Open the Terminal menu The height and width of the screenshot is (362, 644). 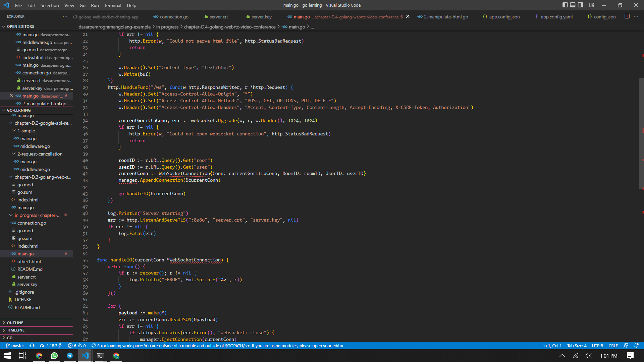[112, 5]
